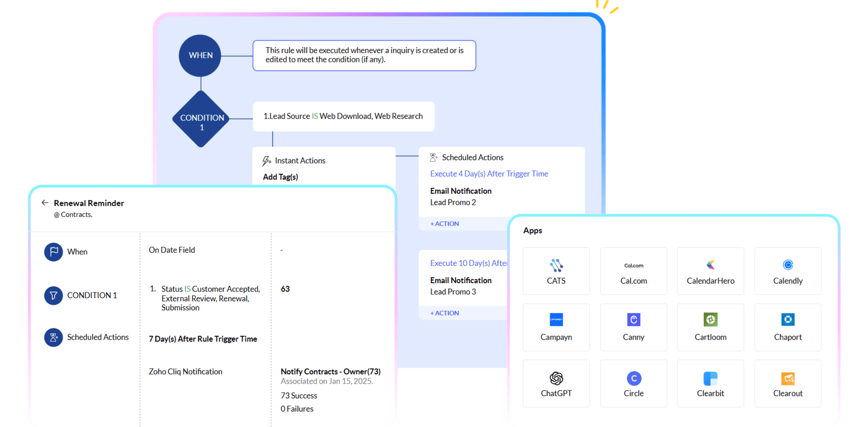Click Notify Contracts - Owner(73) notification

[330, 372]
